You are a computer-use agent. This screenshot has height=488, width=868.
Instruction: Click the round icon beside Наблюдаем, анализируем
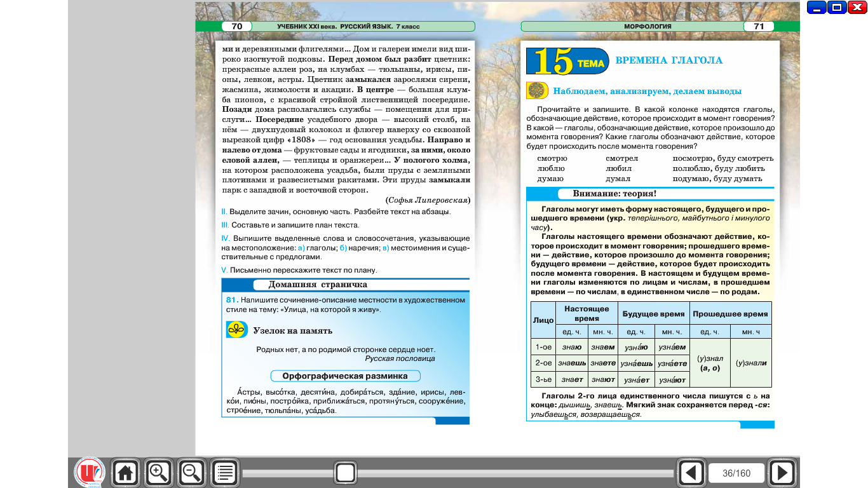click(x=538, y=90)
